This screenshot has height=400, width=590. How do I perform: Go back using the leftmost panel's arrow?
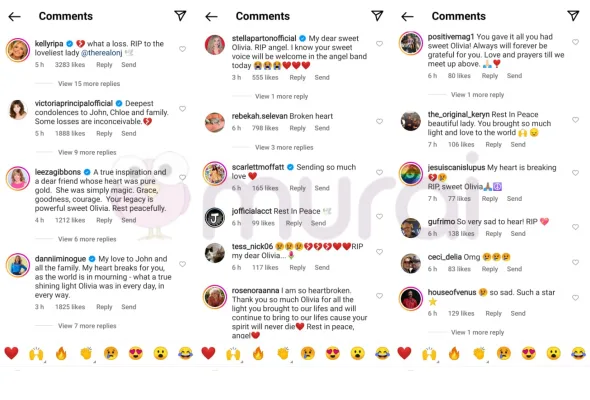[x=14, y=16]
